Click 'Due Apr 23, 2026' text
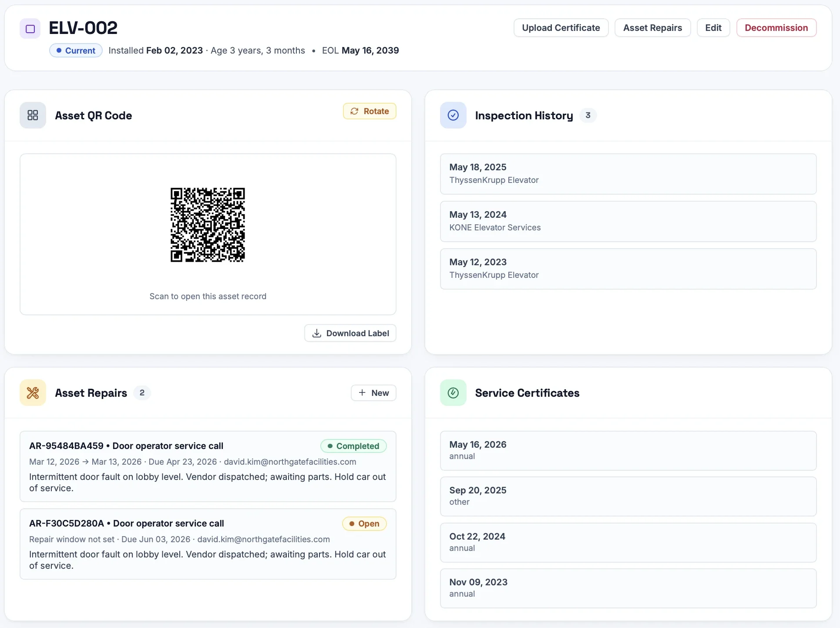The width and height of the screenshot is (840, 628). [x=183, y=462]
